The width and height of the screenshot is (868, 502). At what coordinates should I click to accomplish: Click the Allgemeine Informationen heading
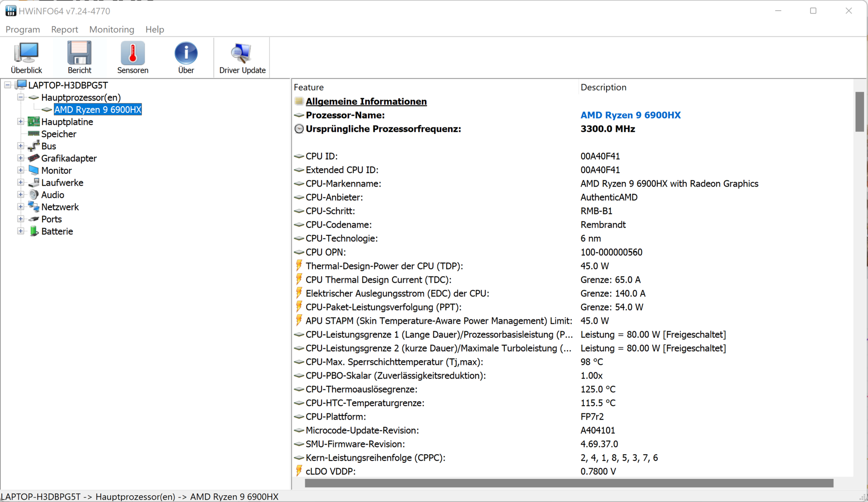coord(366,102)
